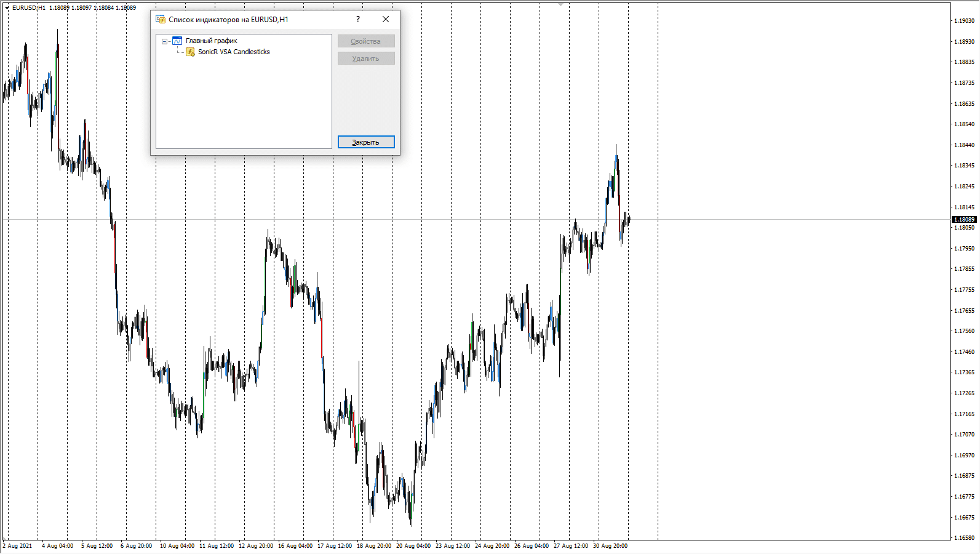
Task: Click the 1.16580 price scale label
Action: coord(964,538)
